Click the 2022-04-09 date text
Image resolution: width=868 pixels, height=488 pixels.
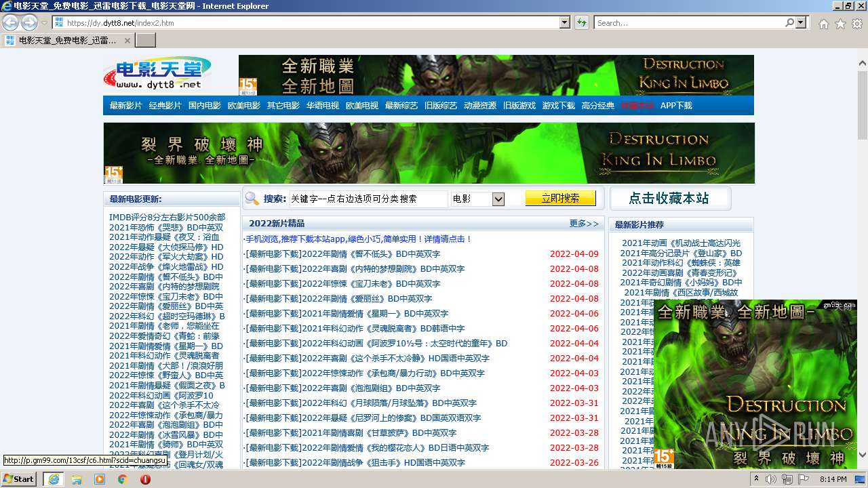coord(574,254)
